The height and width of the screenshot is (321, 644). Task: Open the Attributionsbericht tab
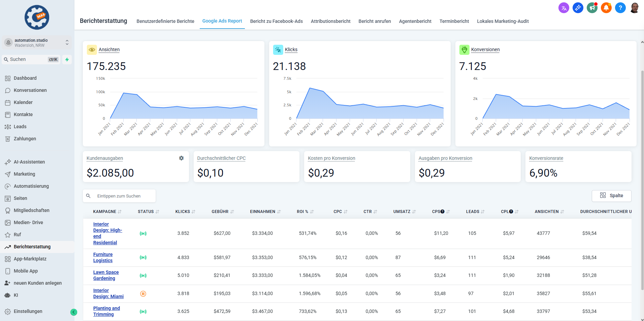(x=330, y=21)
